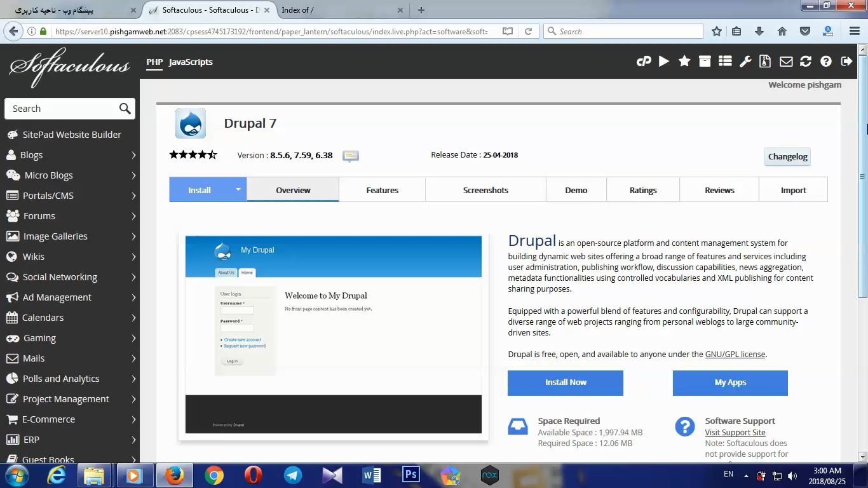Go to cPanel via the cP icon

click(644, 62)
